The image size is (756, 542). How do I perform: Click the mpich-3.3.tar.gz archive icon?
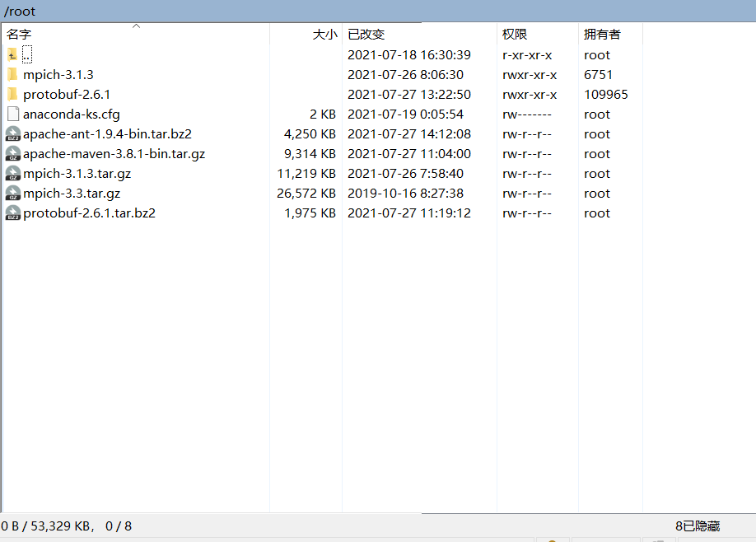point(13,193)
